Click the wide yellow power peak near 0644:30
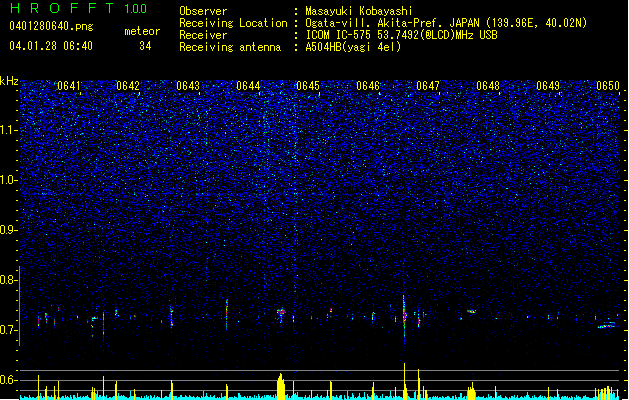The image size is (629, 400). tap(281, 387)
